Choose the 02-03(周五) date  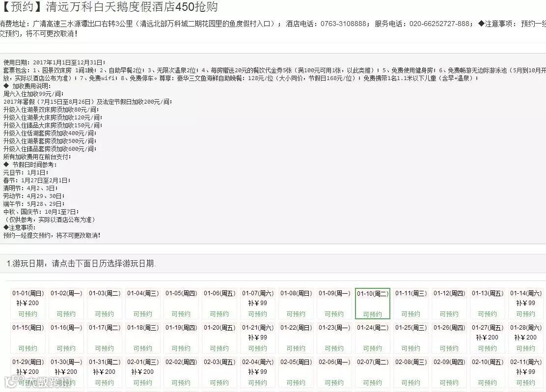[x=219, y=372]
